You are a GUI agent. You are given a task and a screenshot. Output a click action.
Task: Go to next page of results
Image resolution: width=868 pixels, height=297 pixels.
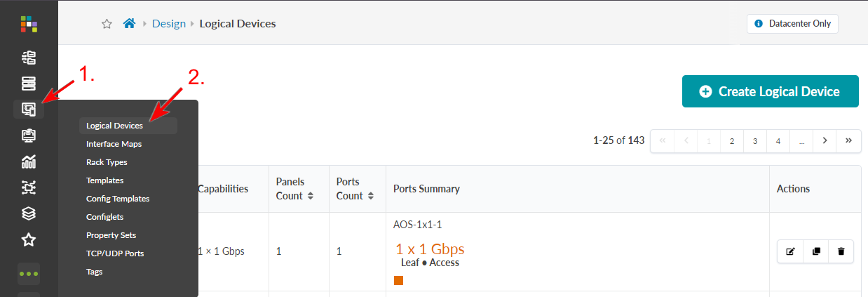[825, 140]
